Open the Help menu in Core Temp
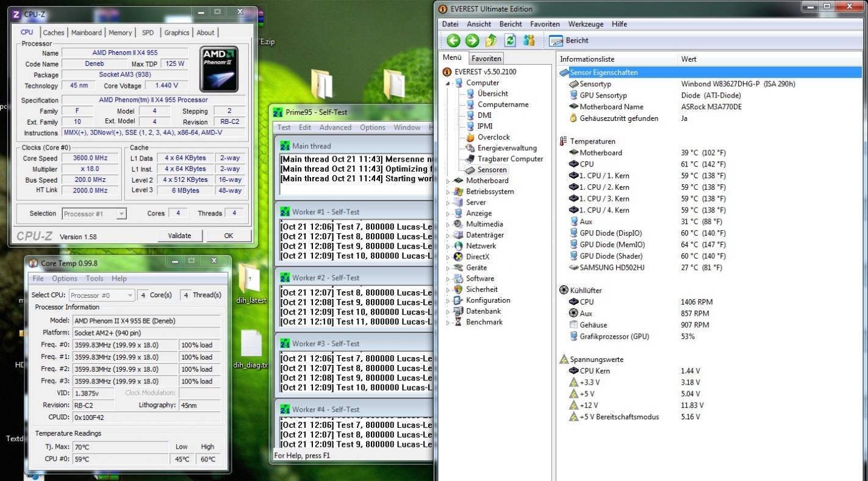Screen dimensions: 868x481 coord(119,278)
